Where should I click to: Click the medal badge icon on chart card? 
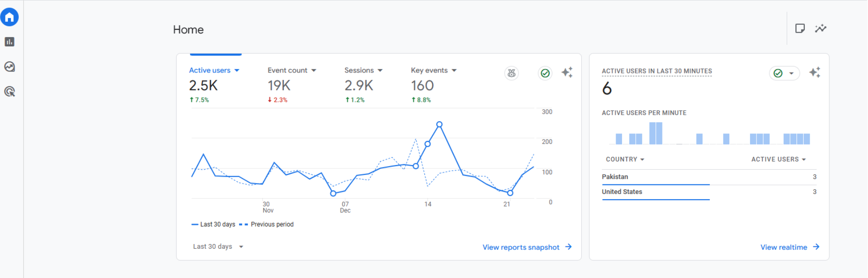pyautogui.click(x=512, y=73)
